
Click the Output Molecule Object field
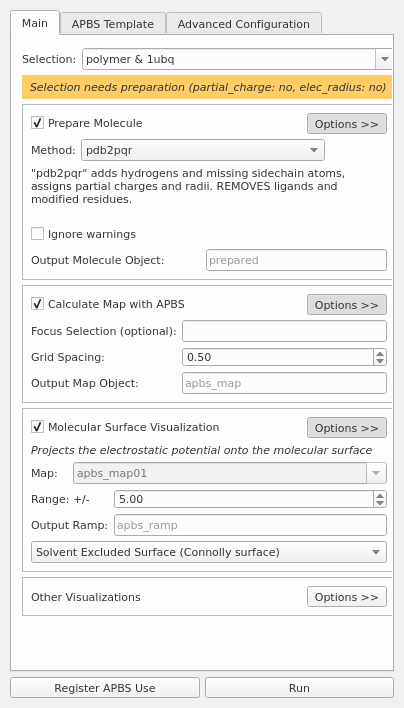(x=296, y=260)
